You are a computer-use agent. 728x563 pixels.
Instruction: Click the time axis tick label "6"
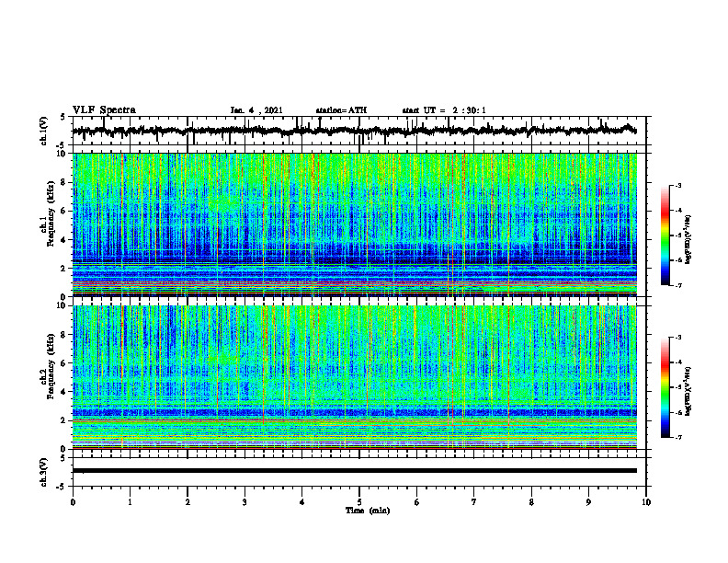(417, 502)
